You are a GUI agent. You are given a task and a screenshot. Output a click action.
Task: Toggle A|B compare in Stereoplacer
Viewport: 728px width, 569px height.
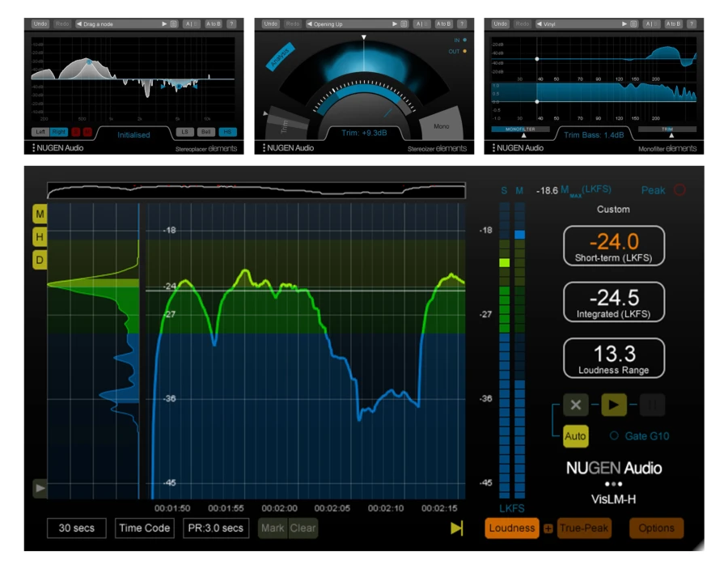tap(191, 23)
